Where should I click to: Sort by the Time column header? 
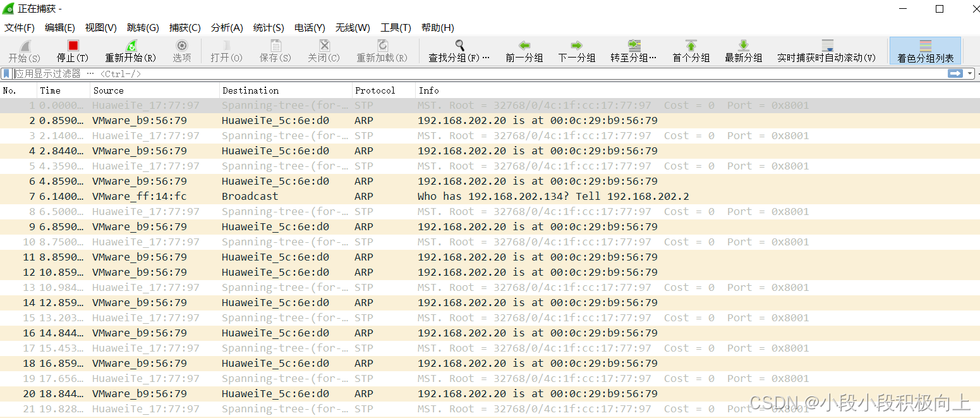[x=63, y=90]
